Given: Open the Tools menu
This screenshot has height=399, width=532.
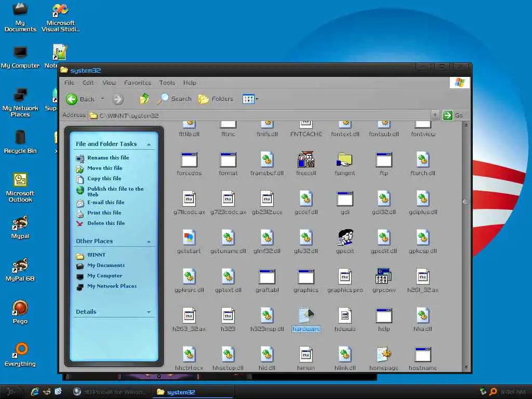Looking at the screenshot, I should [x=167, y=83].
